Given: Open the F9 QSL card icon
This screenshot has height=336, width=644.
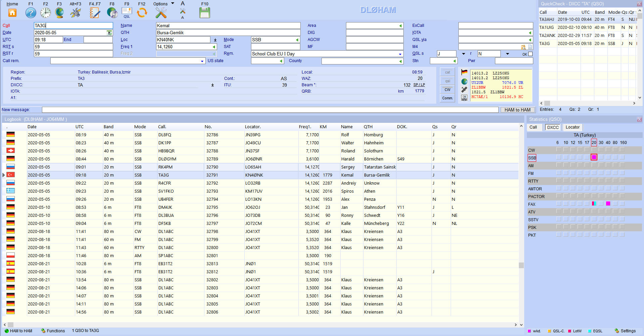Looking at the screenshot, I should (x=127, y=13).
